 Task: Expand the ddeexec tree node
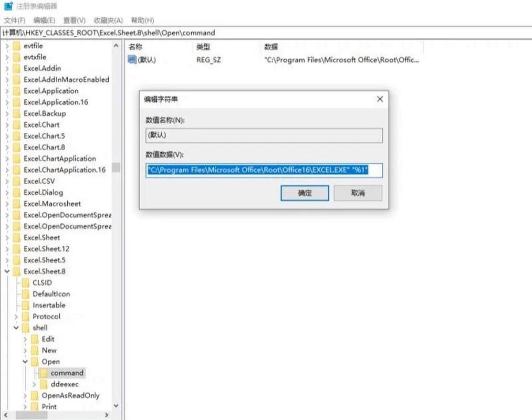pyautogui.click(x=34, y=384)
